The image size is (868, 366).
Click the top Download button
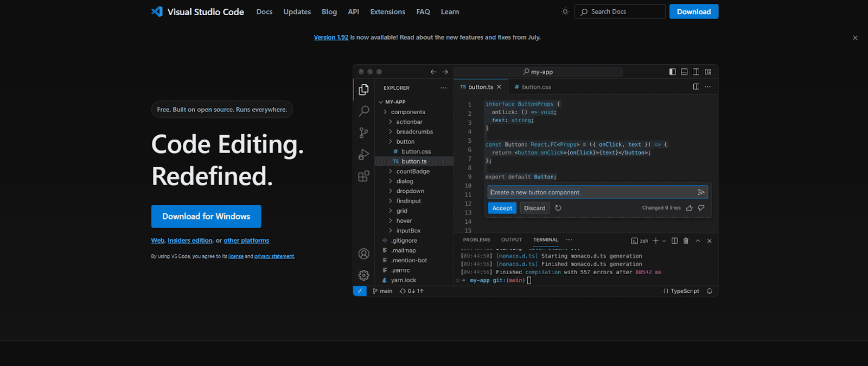coord(694,11)
